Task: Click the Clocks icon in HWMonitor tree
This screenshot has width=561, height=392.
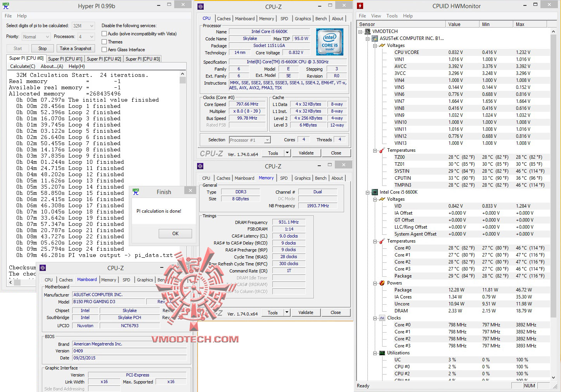Action: [x=382, y=318]
